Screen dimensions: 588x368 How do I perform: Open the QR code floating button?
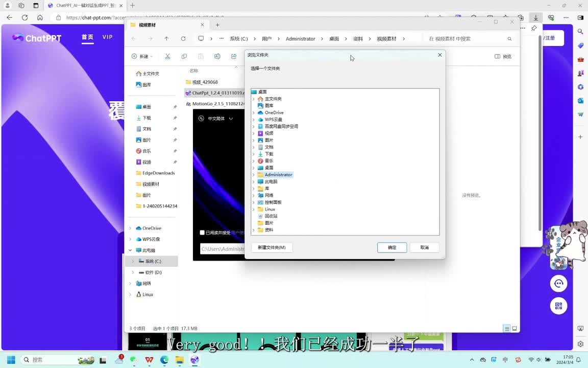pos(558,306)
